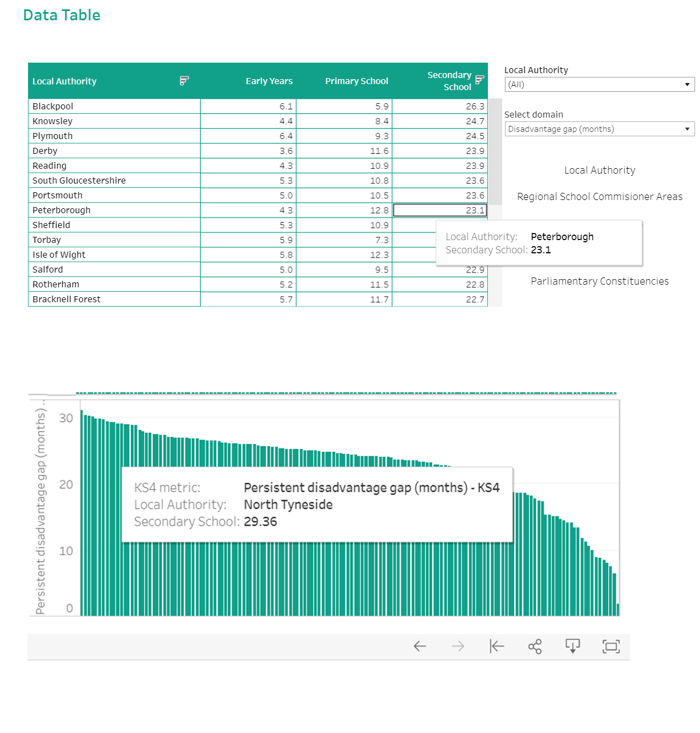The width and height of the screenshot is (700, 733).
Task: Click Isle of Wight's Primary School value 12.3
Action: (x=379, y=255)
